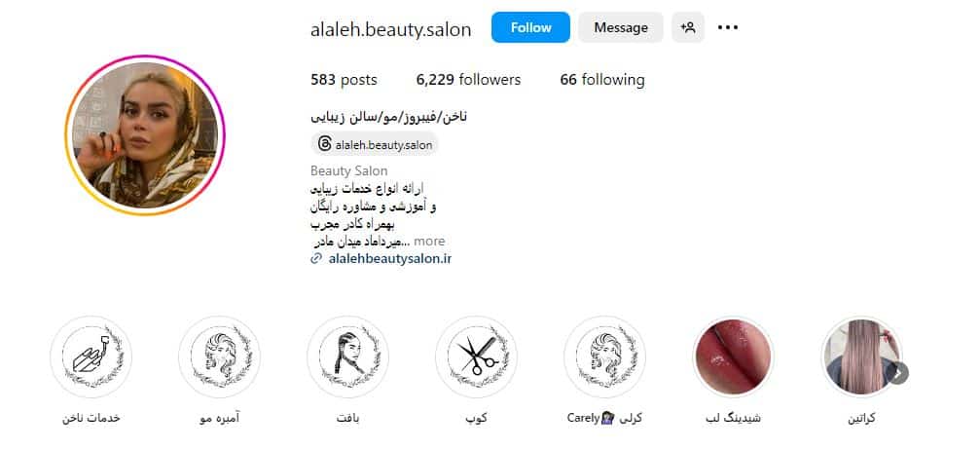The image size is (980, 450).
Task: Click the blue Follow button
Action: point(530,27)
